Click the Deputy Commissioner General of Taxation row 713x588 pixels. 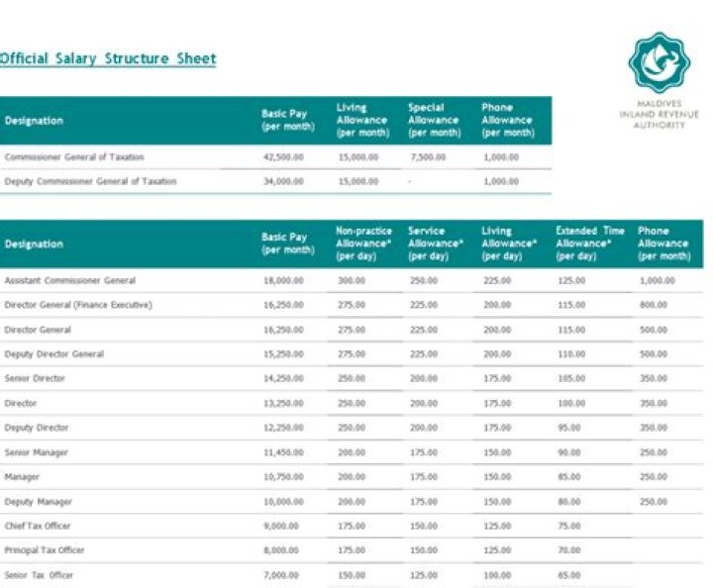click(91, 182)
